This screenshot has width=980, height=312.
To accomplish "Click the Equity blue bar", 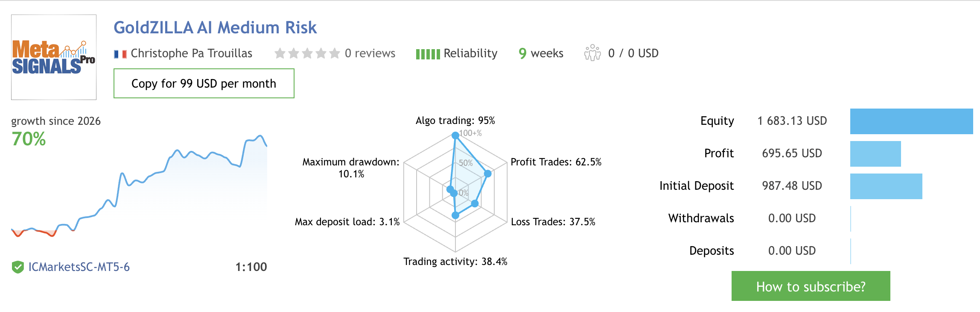I will pos(911,121).
